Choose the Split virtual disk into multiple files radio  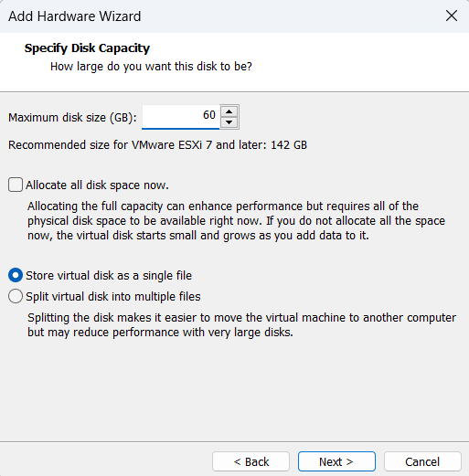click(x=16, y=296)
